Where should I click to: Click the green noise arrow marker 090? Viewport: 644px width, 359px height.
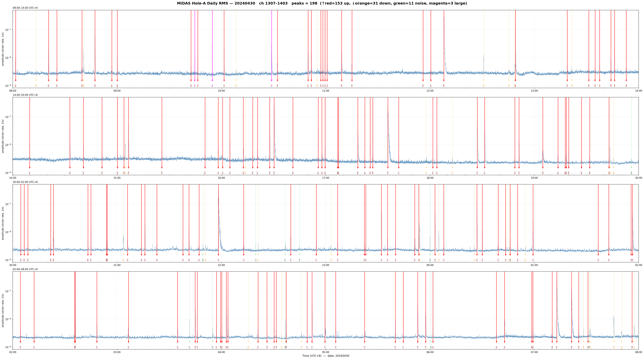click(x=631, y=167)
